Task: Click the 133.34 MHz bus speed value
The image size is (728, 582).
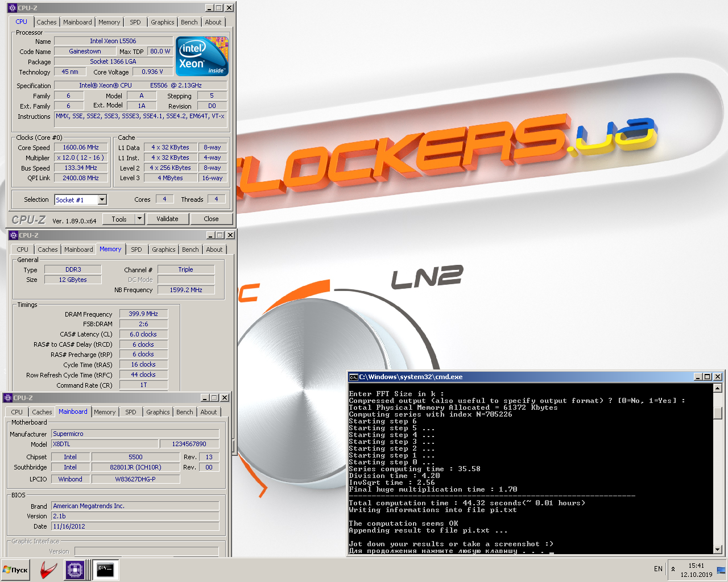Action: [81, 168]
